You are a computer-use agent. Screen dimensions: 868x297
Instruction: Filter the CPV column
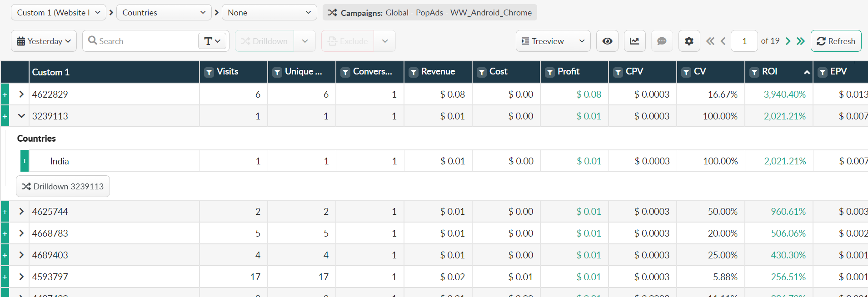[x=618, y=72]
